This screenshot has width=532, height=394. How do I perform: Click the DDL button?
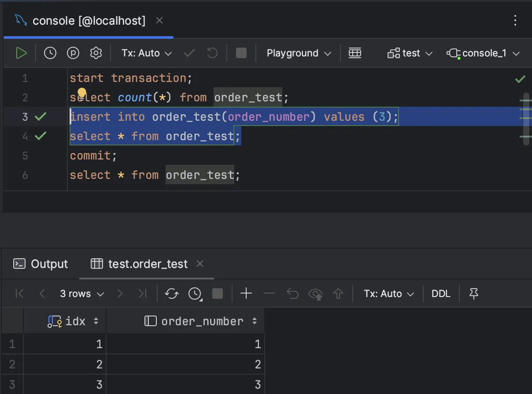441,294
